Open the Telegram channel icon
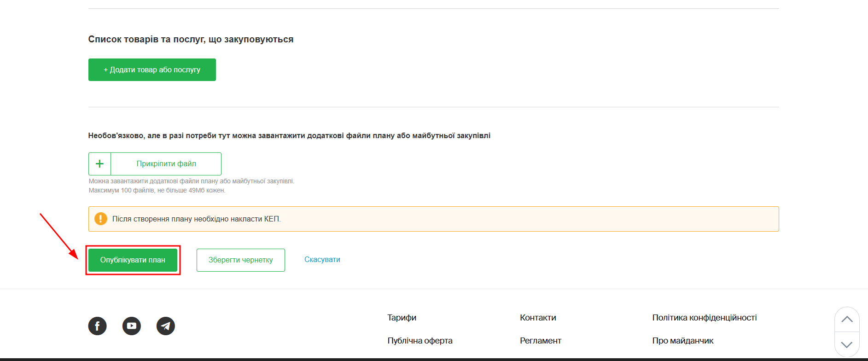 [166, 326]
